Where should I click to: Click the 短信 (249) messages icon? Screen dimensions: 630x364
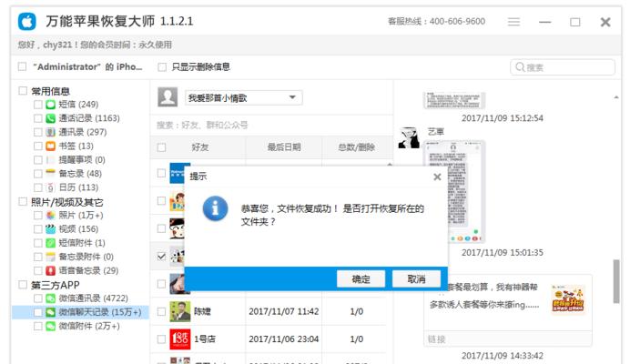pos(51,105)
